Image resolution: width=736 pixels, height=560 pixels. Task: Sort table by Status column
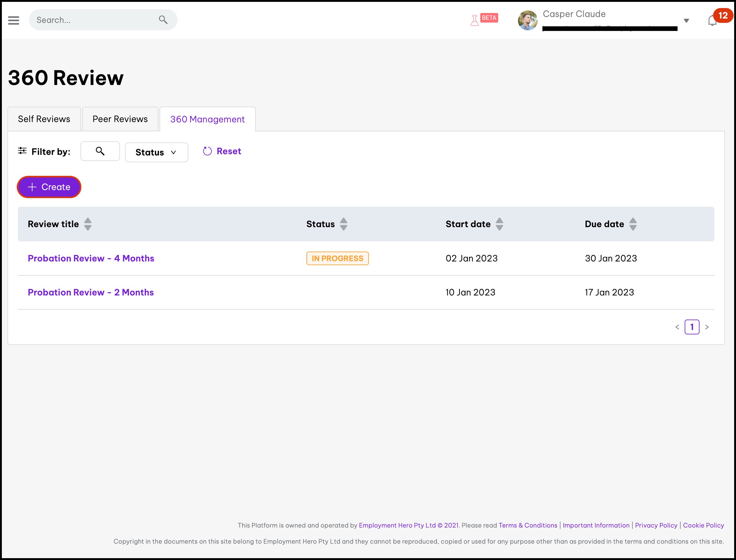tap(344, 224)
